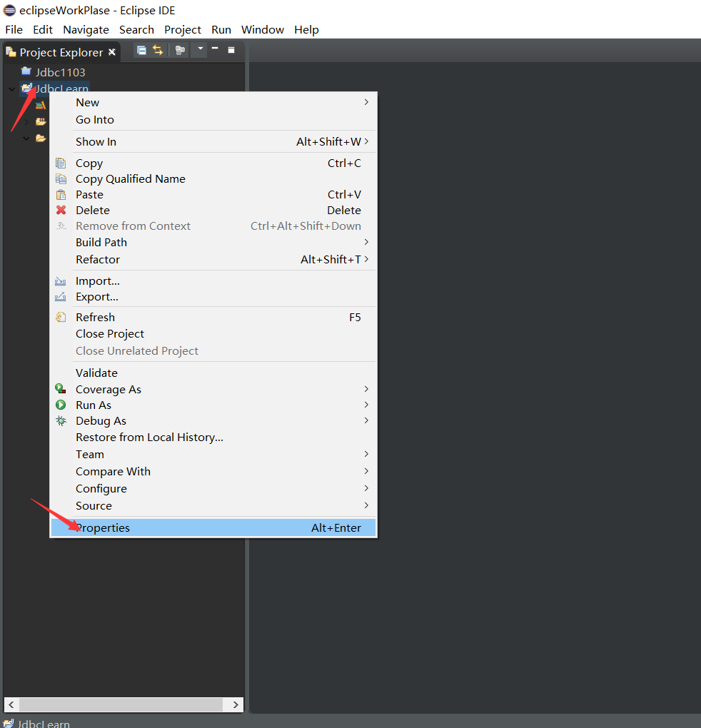Open the Build Path submenu
Viewport: 701px width, 728px height.
pos(213,242)
